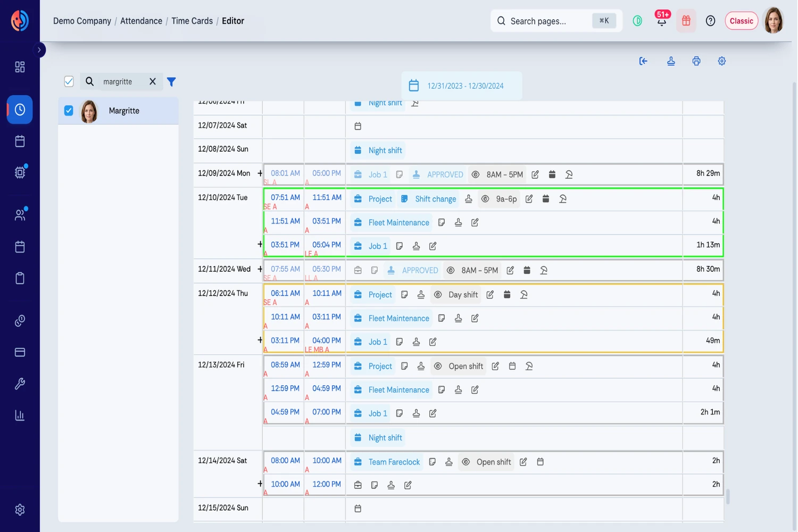Click the exit arrow icon in toolbar

[x=643, y=61]
